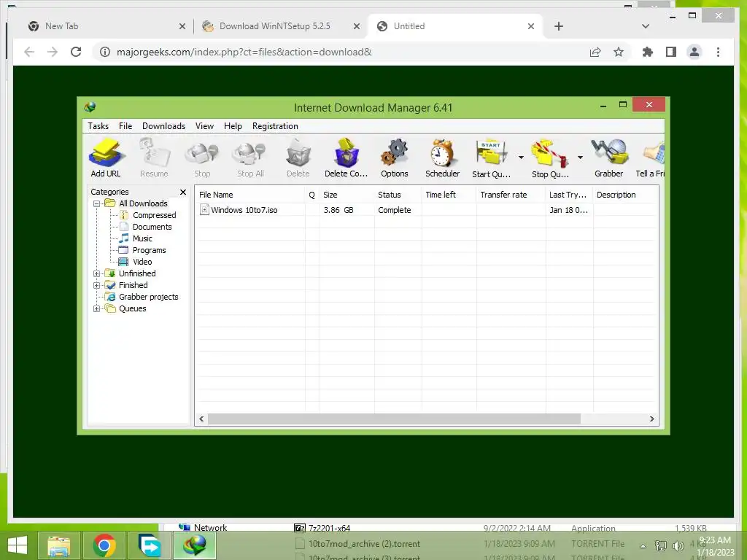Image resolution: width=747 pixels, height=560 pixels.
Task: Sort by Description column header
Action: tap(625, 195)
